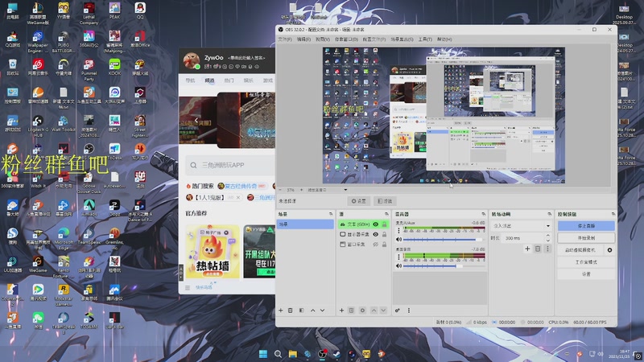Remove selected scene with Scenes trash icon

tap(291, 311)
